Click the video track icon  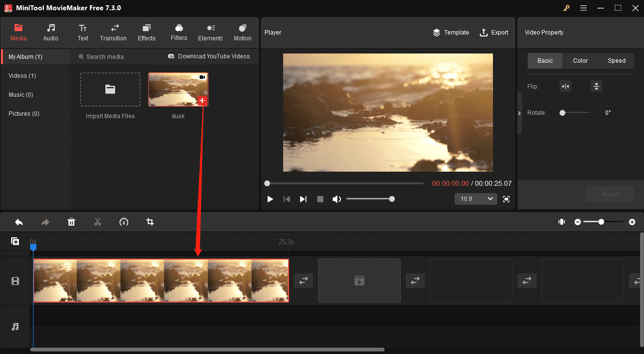[x=15, y=281]
